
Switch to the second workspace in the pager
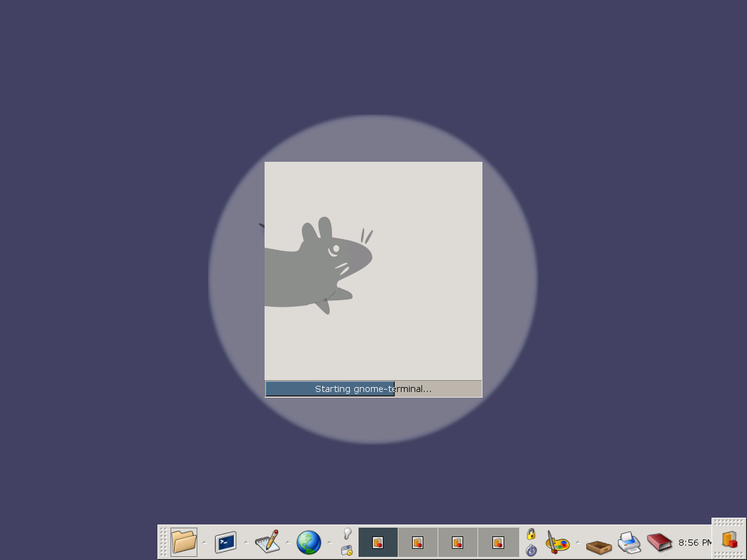click(418, 542)
